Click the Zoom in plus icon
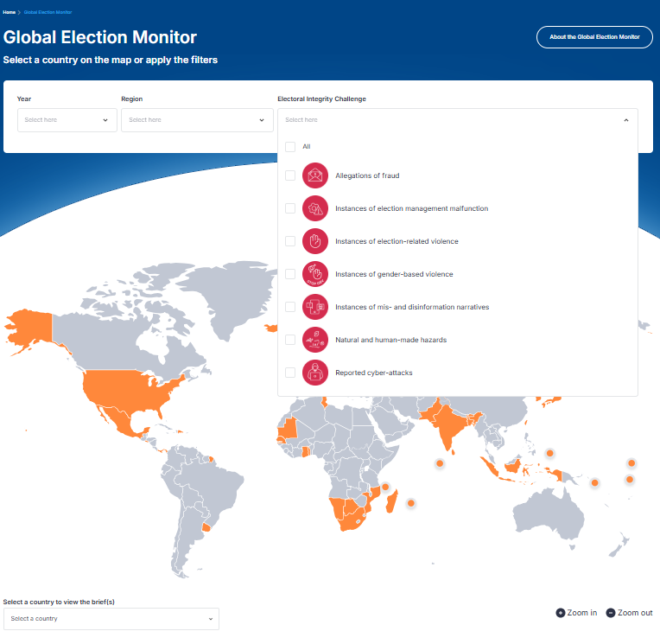 (561, 613)
